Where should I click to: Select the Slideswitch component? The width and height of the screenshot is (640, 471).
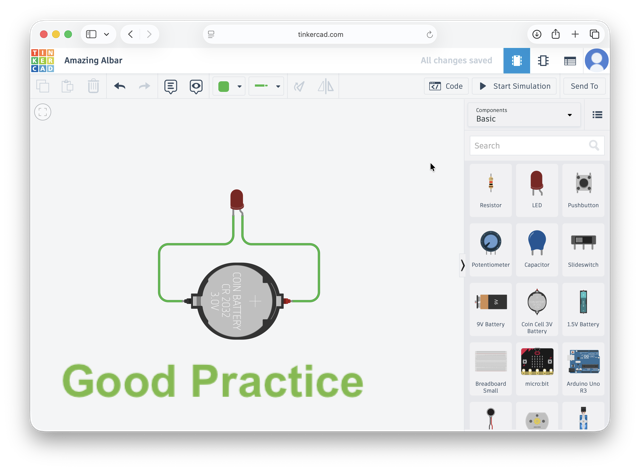coord(583,250)
